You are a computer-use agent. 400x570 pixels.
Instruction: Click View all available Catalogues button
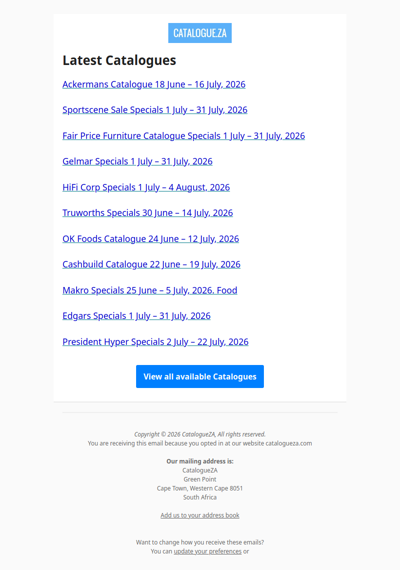click(x=200, y=377)
